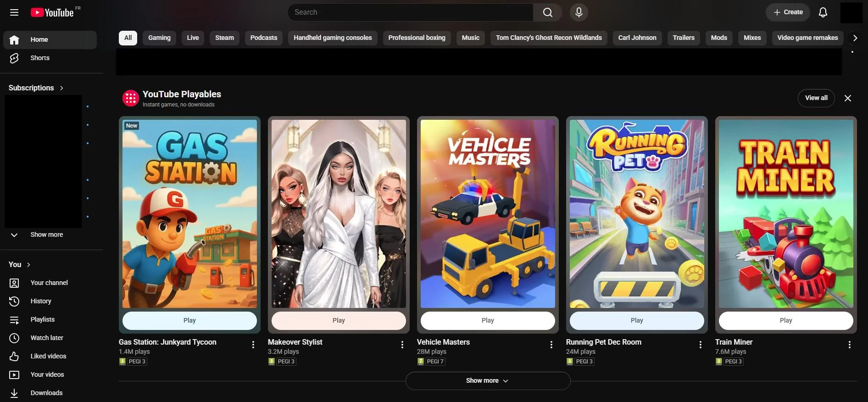Expand the Subscriptions section chevron
The width and height of the screenshot is (868, 402).
pyautogui.click(x=61, y=88)
